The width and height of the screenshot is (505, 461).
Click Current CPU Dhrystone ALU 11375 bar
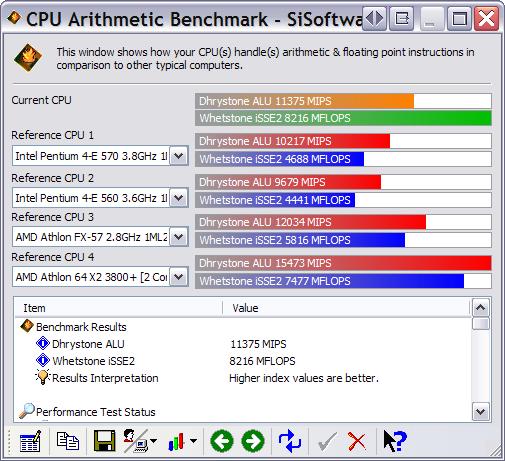pyautogui.click(x=343, y=101)
